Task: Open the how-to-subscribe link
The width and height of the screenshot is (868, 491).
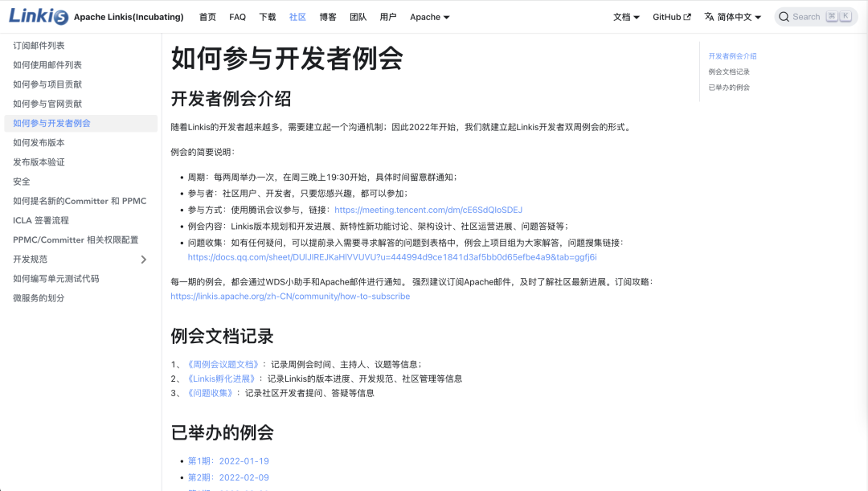Action: (x=290, y=297)
